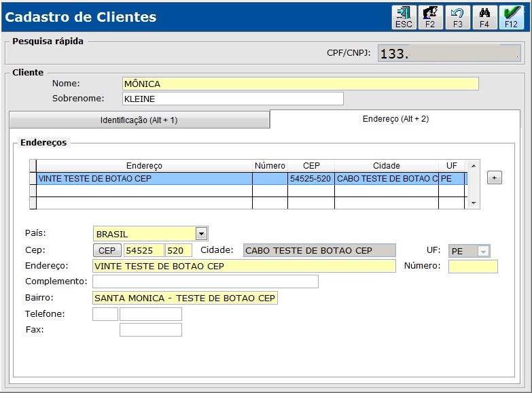Click the address grid scroll up arrow

pyautogui.click(x=474, y=166)
